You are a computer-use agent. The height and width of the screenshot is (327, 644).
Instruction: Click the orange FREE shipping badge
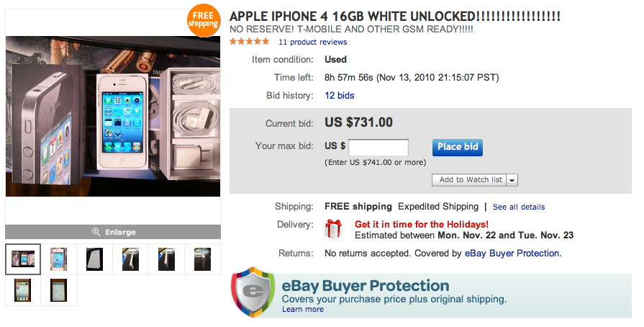pos(203,19)
